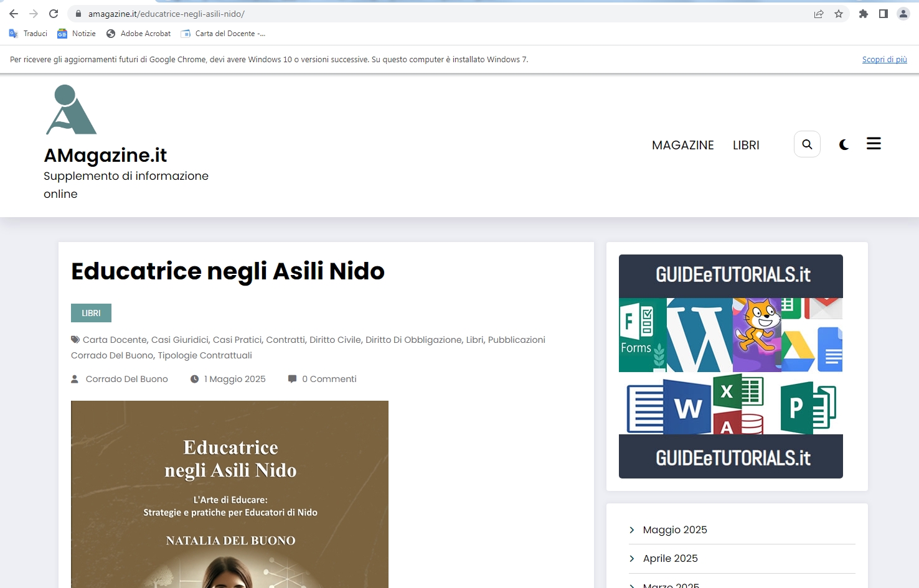Click the AMagazine logo image
Screen dimensions: 919x588
click(x=71, y=110)
